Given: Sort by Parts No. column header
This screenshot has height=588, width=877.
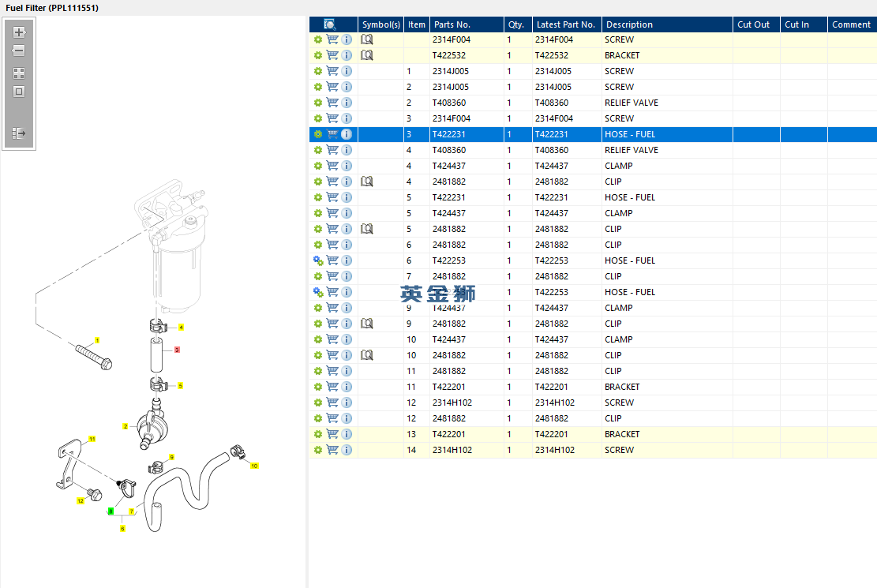Looking at the screenshot, I should coord(467,24).
